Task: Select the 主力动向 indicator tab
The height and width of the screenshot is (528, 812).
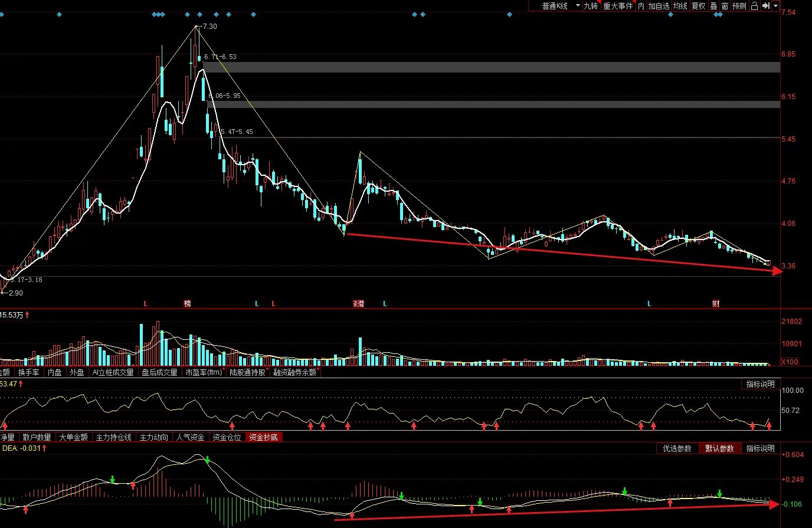Action: click(153, 437)
